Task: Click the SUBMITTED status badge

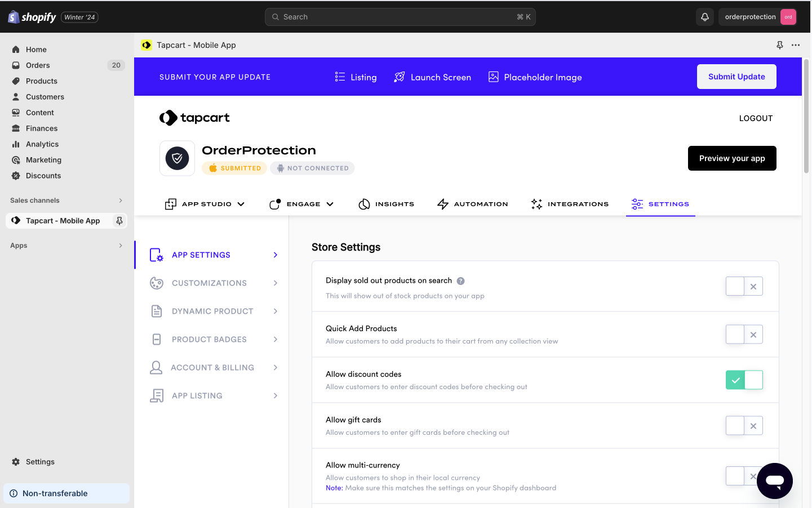Action: click(x=234, y=168)
